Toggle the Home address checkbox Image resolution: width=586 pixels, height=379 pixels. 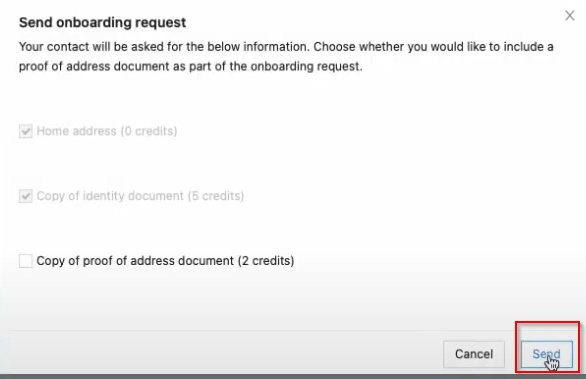[26, 131]
